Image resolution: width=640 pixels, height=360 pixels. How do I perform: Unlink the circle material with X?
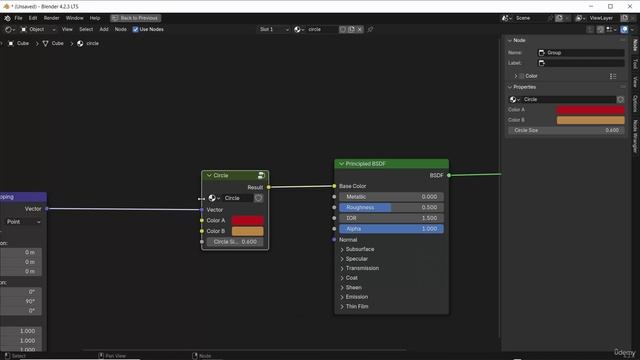point(360,29)
